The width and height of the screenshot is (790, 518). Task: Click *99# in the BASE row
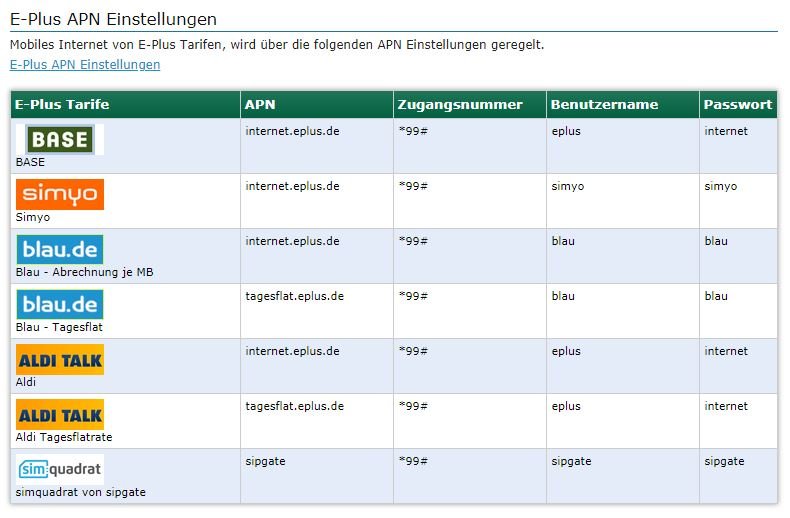(x=413, y=131)
